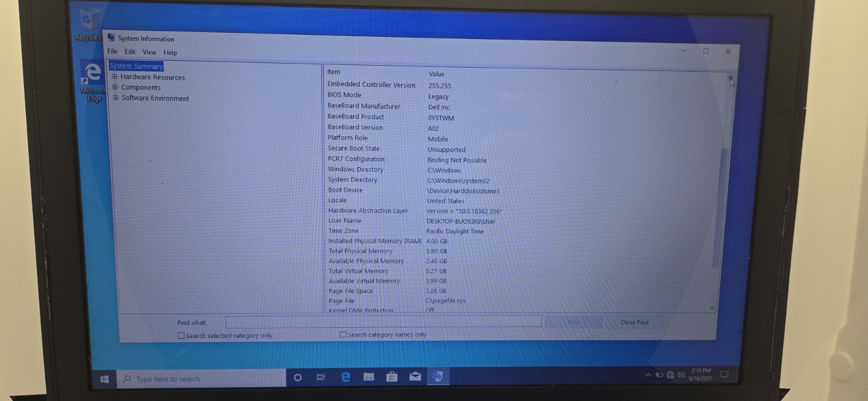The image size is (868, 401).
Task: Expand Hardware Resources node
Action: pyautogui.click(x=114, y=77)
